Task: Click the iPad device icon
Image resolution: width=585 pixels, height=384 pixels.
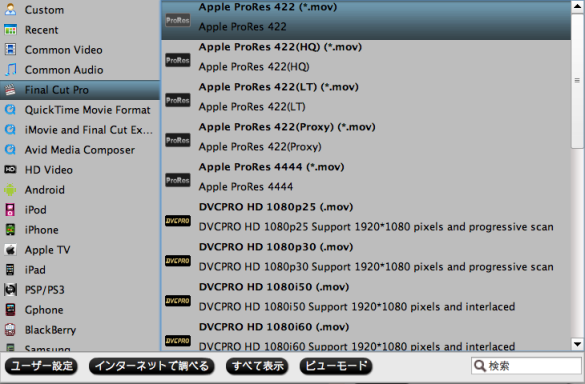Action: (x=10, y=269)
